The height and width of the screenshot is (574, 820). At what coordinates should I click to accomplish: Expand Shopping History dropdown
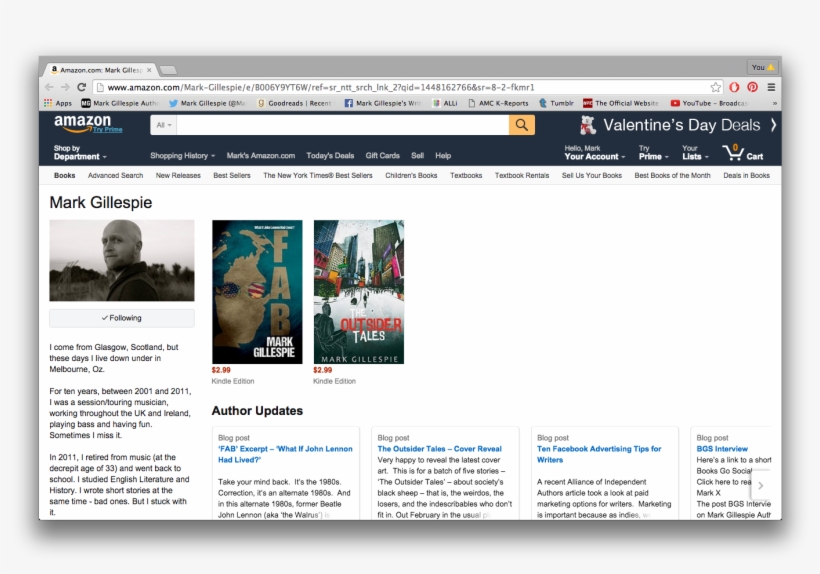tap(183, 156)
